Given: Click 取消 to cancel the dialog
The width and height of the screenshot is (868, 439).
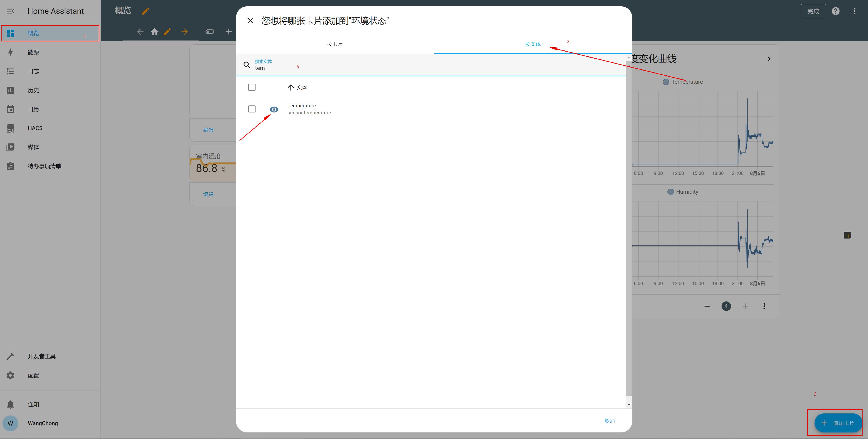Looking at the screenshot, I should (x=610, y=421).
